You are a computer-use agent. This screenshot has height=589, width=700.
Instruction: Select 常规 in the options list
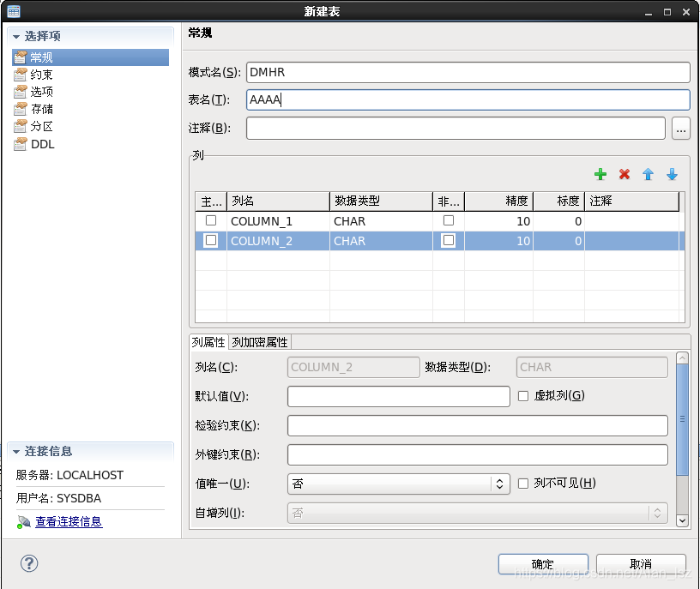[90, 57]
